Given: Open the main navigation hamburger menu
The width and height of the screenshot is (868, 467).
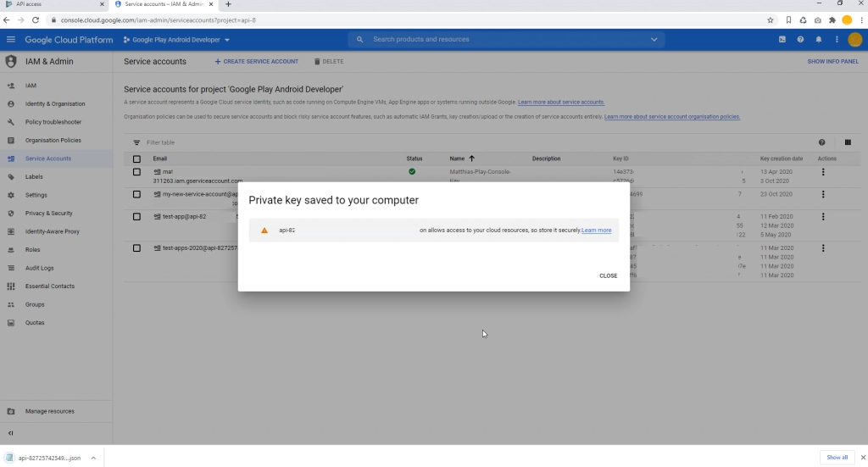Looking at the screenshot, I should 10,39.
